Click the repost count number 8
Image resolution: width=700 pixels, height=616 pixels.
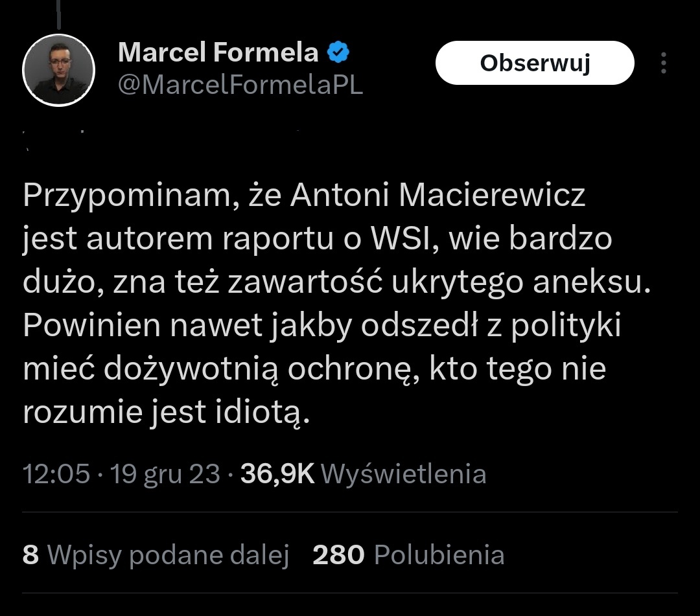coord(30,555)
